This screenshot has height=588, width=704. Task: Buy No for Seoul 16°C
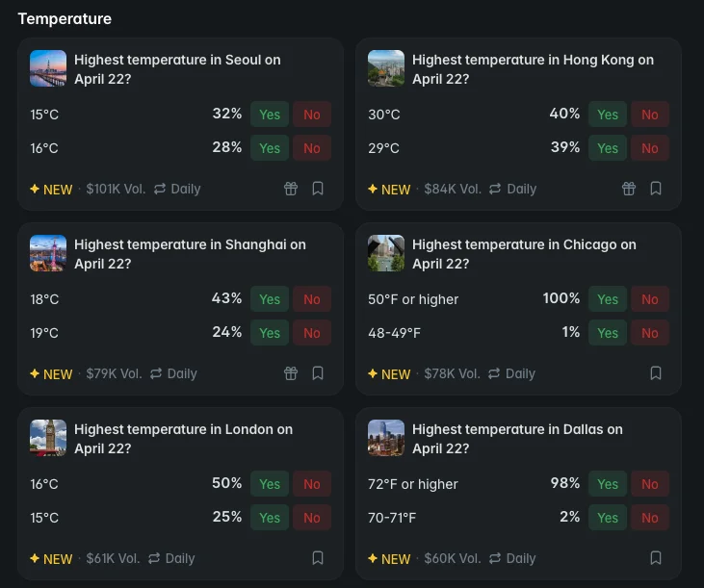pos(312,148)
